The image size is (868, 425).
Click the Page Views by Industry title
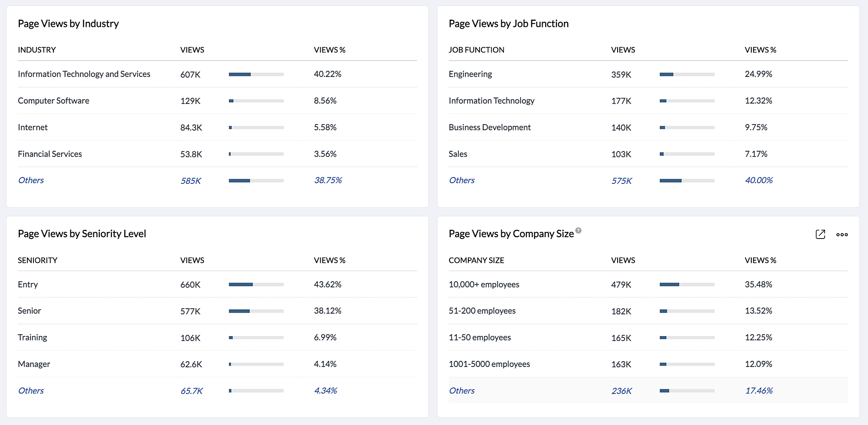click(x=68, y=24)
